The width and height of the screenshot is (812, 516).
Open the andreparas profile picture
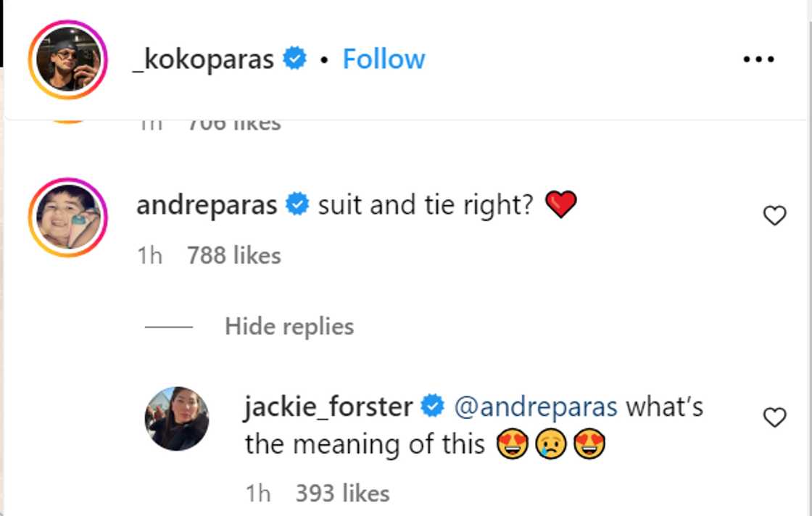tap(67, 217)
